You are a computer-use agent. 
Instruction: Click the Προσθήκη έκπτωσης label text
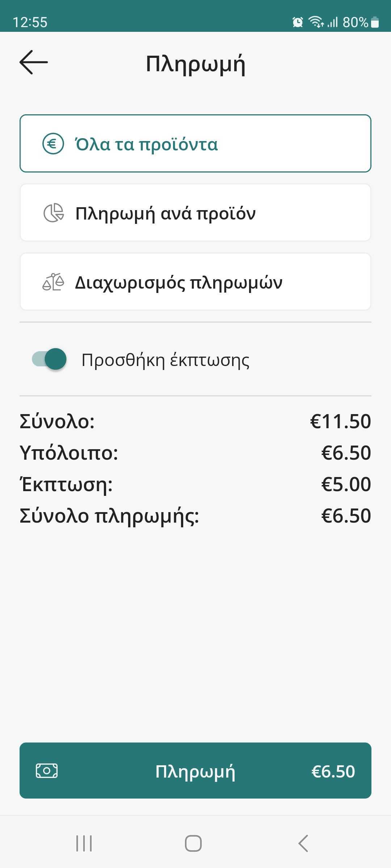(x=165, y=360)
